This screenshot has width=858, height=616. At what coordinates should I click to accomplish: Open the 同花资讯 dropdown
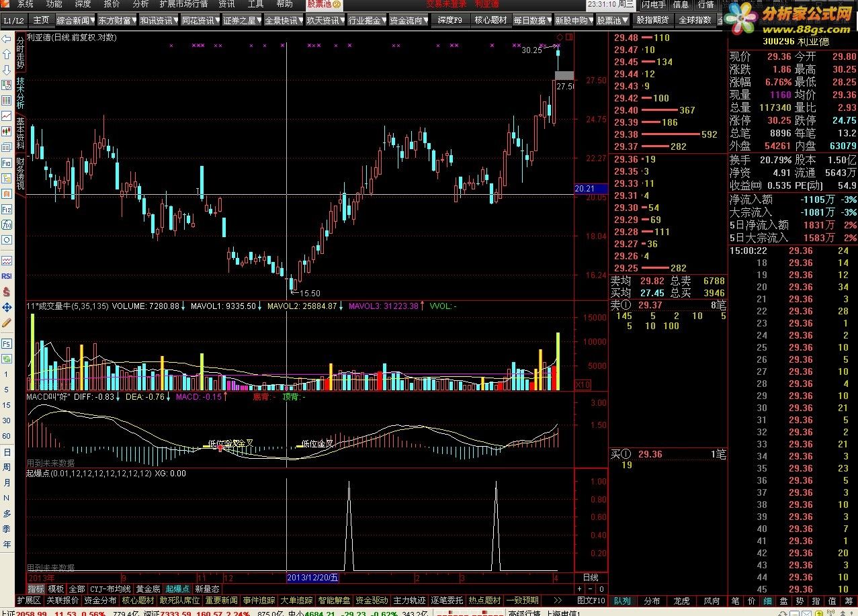pos(200,20)
